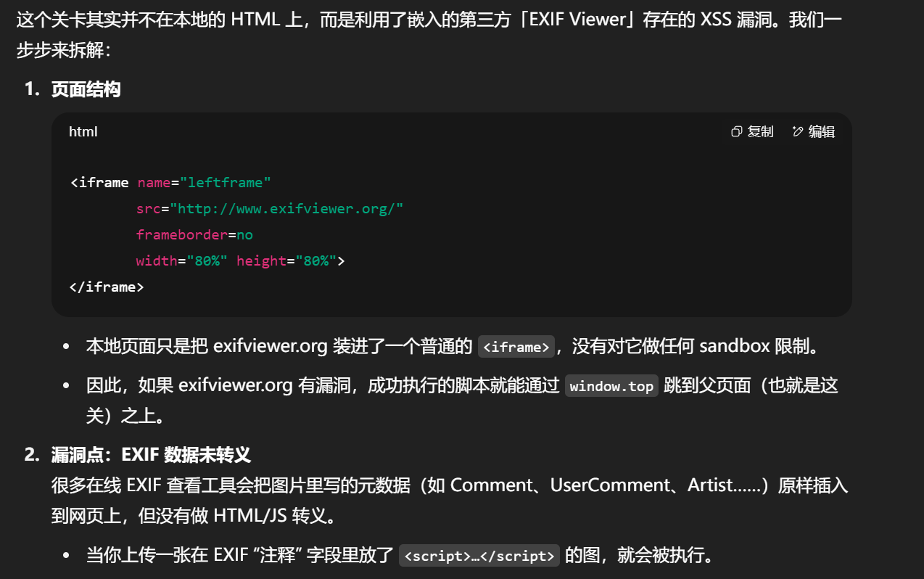Click the opening <iframe tag in the code

(x=99, y=183)
